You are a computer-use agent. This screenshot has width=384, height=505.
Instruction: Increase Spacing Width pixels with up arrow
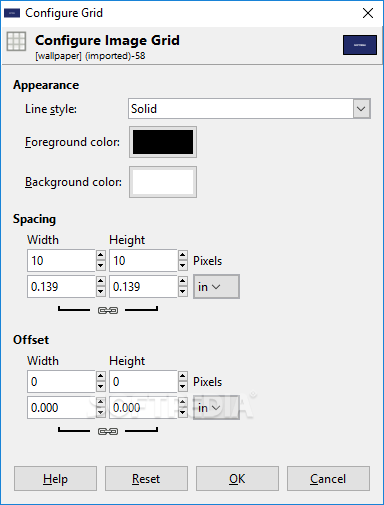(101, 256)
